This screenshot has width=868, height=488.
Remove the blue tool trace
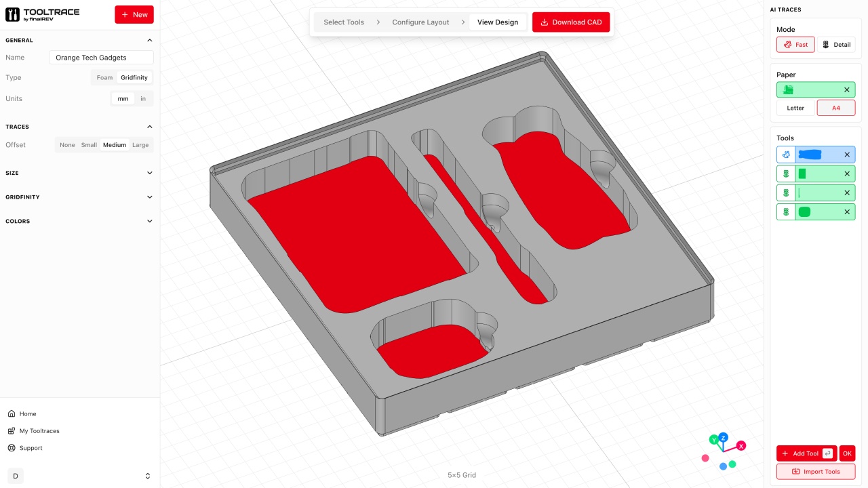click(x=847, y=155)
